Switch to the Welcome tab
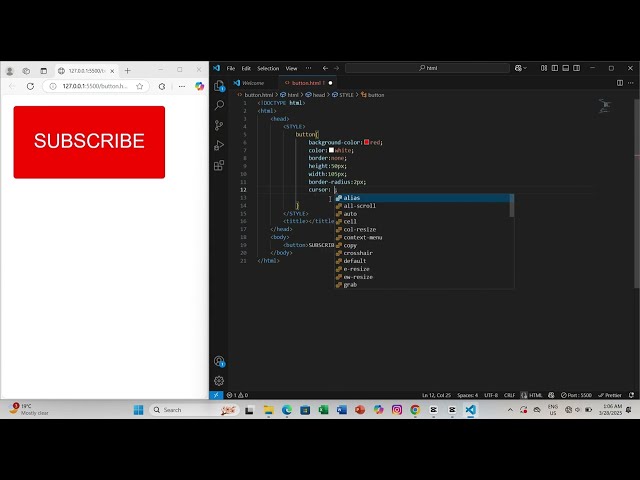Viewport: 640px width, 480px height. click(x=253, y=83)
